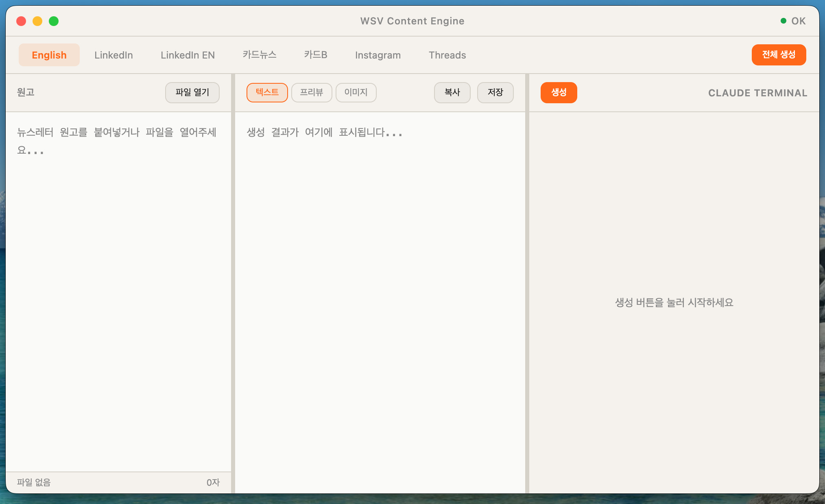825x504 pixels.
Task: Go to the Instagram tab
Action: (x=378, y=55)
